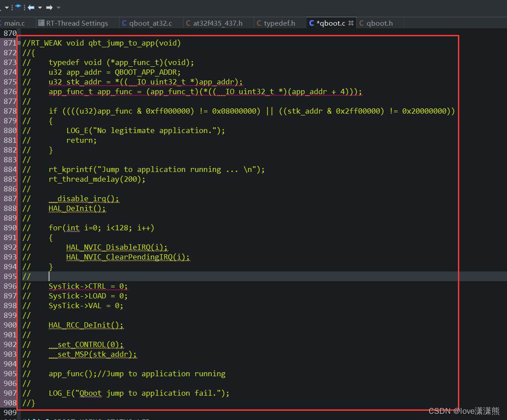507x420 pixels.
Task: Click the blue layered stack toolbar icon
Action: click(x=18, y=7)
